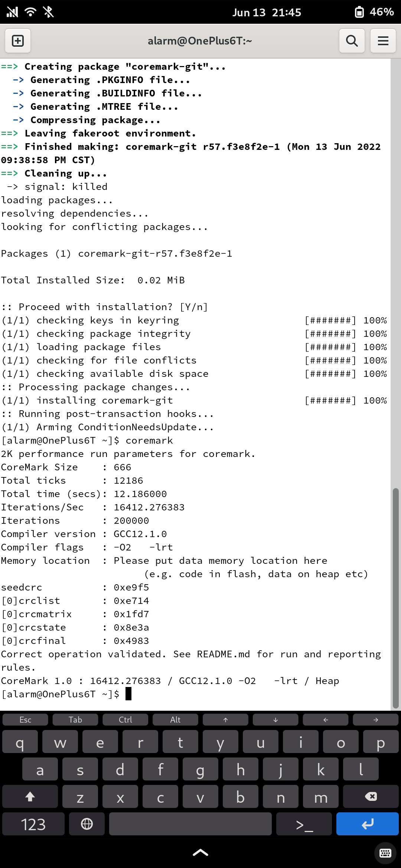Open keyboard options icon at bottom right
This screenshot has height=868, width=401.
point(385,853)
